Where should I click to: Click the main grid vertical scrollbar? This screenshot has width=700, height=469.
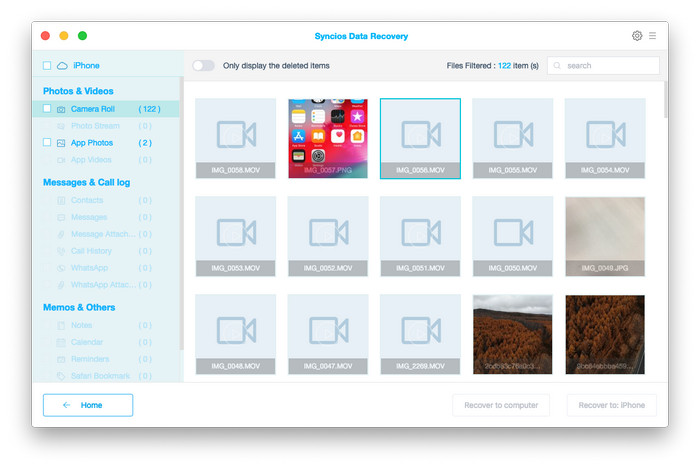666,99
